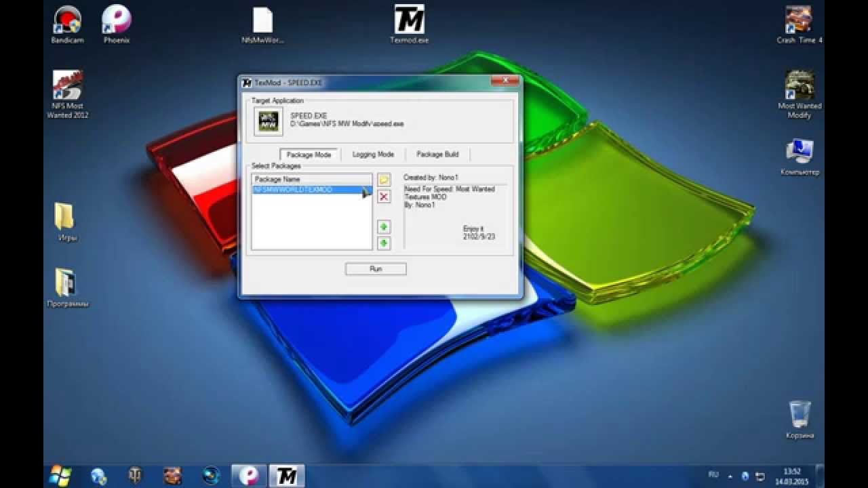Click the Phoenix taskbar button
Image resolution: width=868 pixels, height=488 pixels.
click(248, 476)
